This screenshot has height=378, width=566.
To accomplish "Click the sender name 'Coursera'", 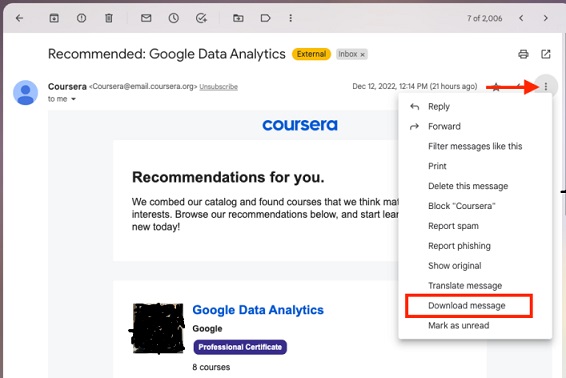I will click(x=67, y=87).
